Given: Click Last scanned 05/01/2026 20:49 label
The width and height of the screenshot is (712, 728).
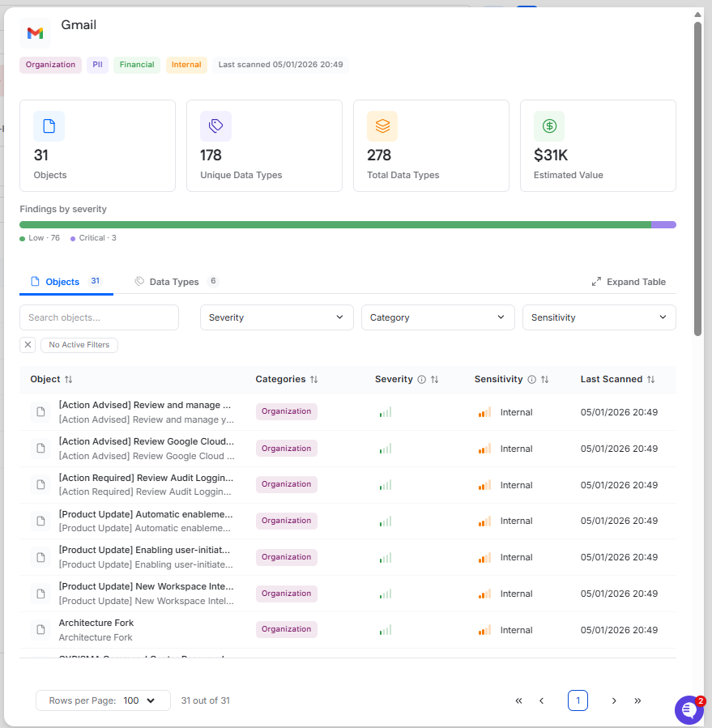Looking at the screenshot, I should [x=280, y=65].
